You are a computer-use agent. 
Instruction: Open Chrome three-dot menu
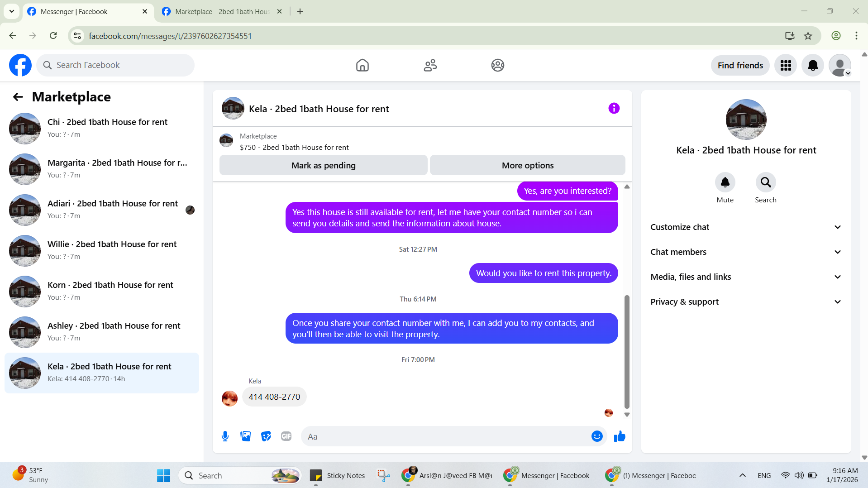856,36
